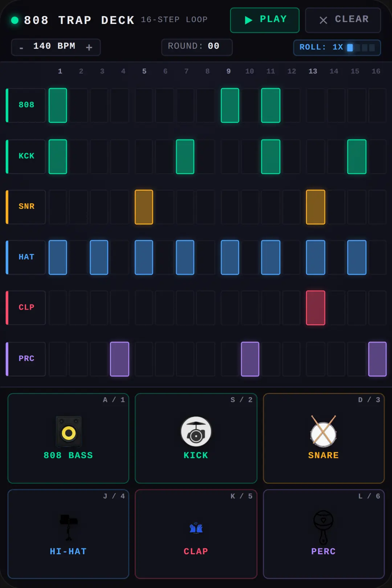Click the ROUND: 00 counter
Image resolution: width=392 pixels, height=588 pixels.
[197, 47]
